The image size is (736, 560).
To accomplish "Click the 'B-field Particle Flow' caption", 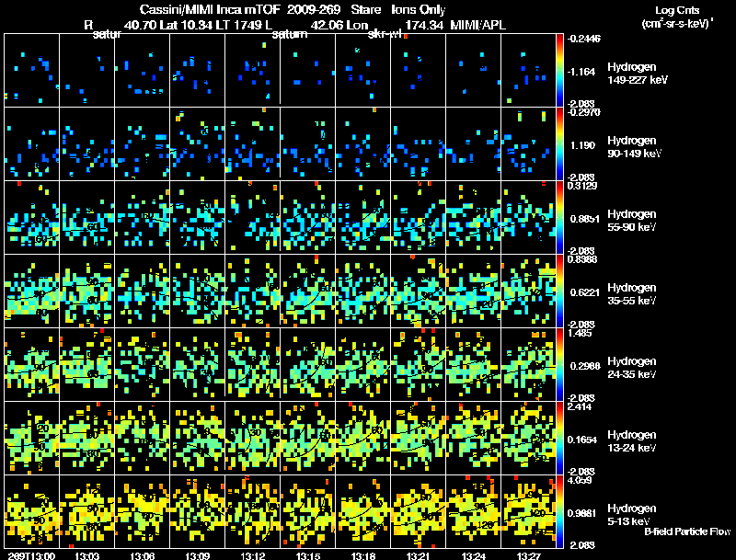I will [687, 531].
